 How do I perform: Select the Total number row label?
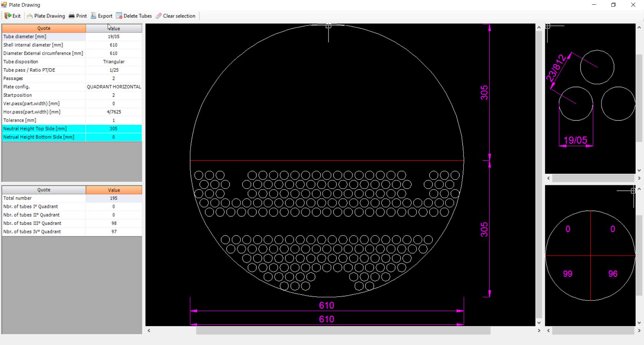pyautogui.click(x=17, y=198)
